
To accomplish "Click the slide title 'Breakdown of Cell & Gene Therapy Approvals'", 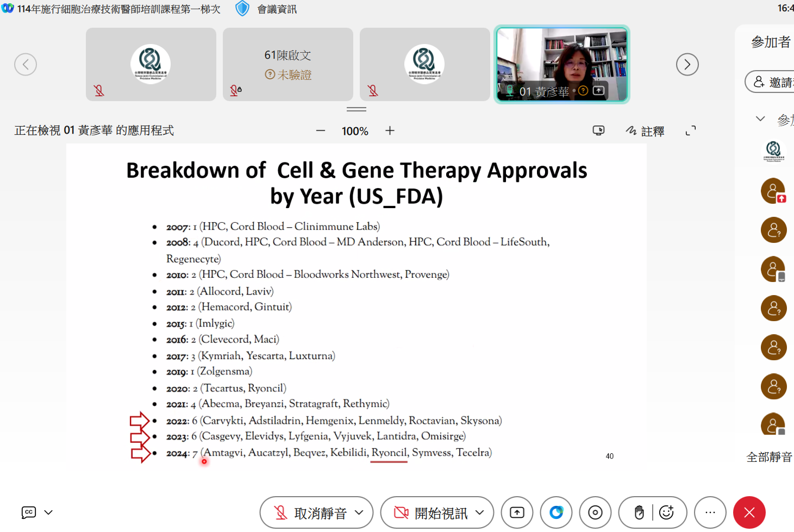I will 357,171.
